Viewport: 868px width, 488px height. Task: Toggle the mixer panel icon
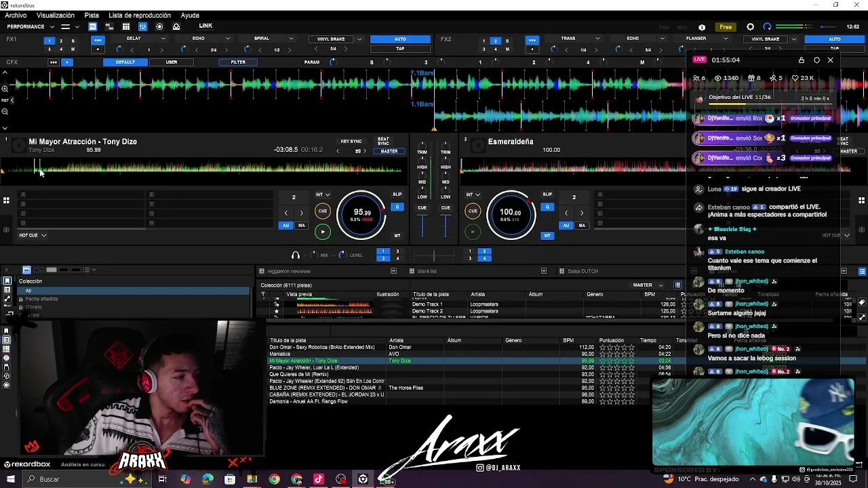[x=142, y=27]
